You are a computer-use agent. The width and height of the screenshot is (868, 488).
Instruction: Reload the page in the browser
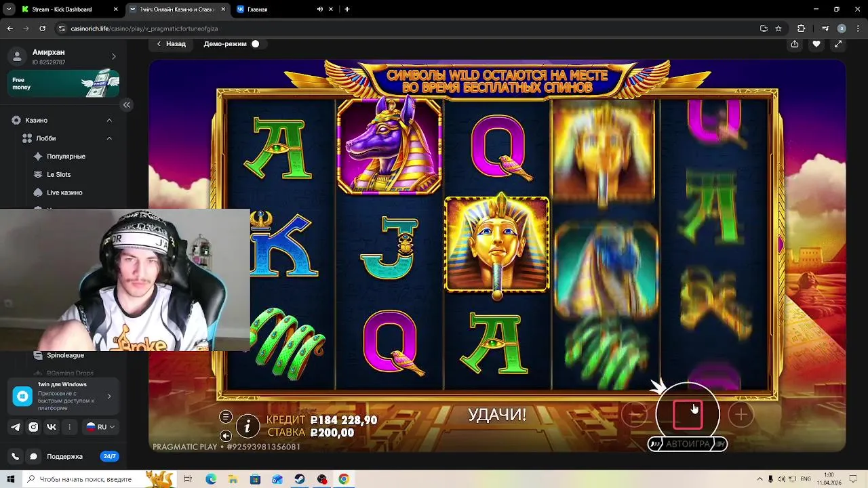pyautogui.click(x=42, y=28)
